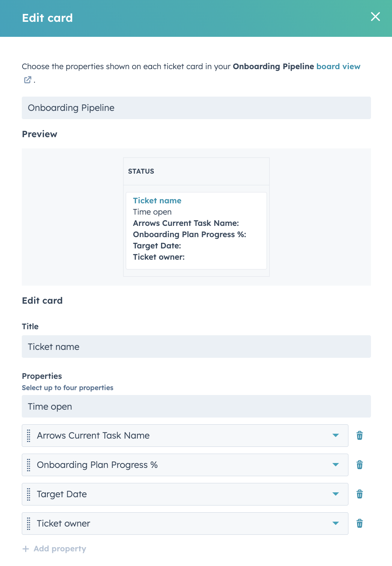Image resolution: width=392 pixels, height=566 pixels.
Task: Grab drag handle of Arrows Current Task Name
Action: [x=29, y=436]
